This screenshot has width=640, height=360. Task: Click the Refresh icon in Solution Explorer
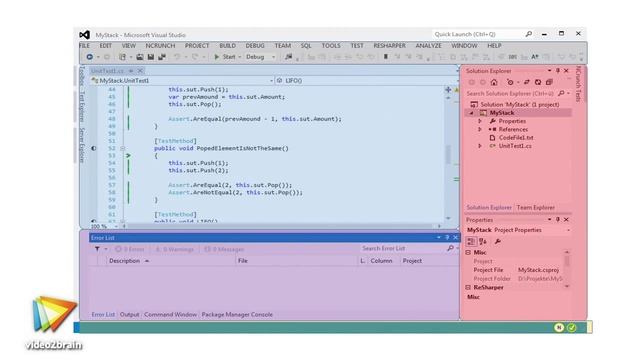pyautogui.click(x=538, y=82)
